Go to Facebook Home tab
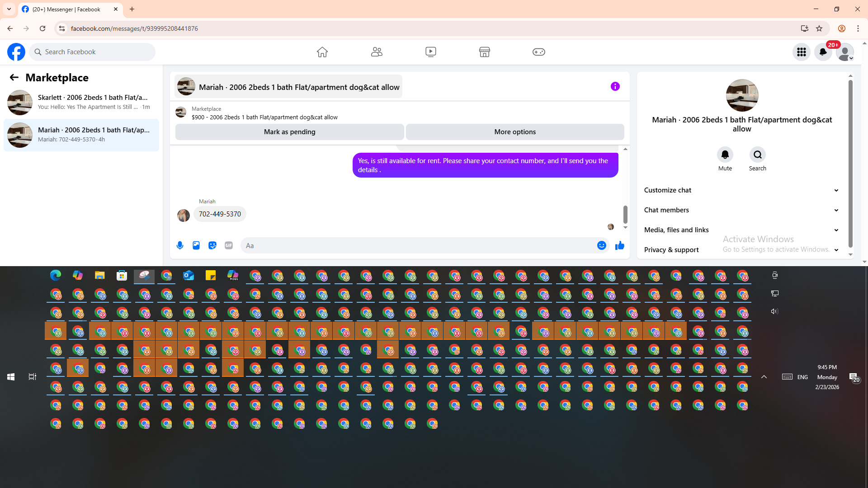Image resolution: width=868 pixels, height=488 pixels. click(x=322, y=52)
